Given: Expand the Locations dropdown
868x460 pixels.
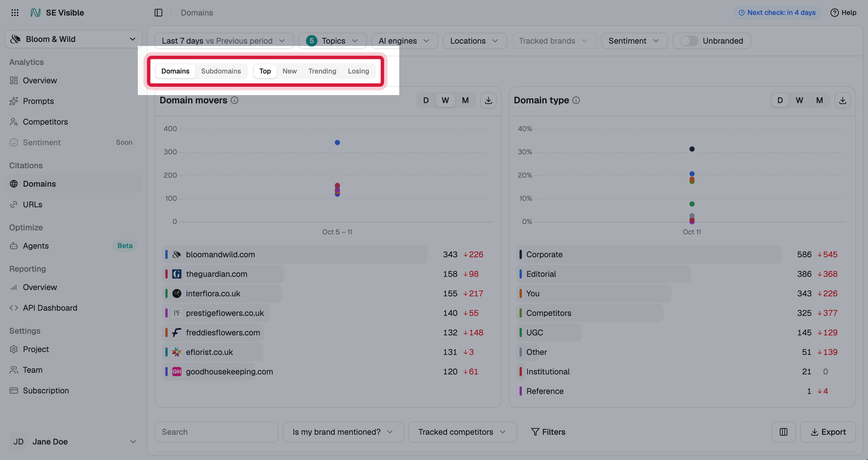Looking at the screenshot, I should 474,41.
